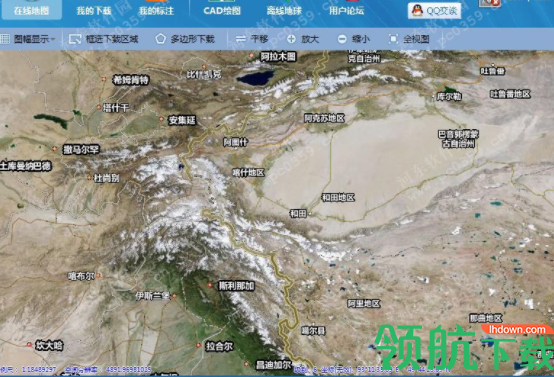The width and height of the screenshot is (554, 377).
Task: Click the 库尔勒 city label
Action: click(x=449, y=96)
